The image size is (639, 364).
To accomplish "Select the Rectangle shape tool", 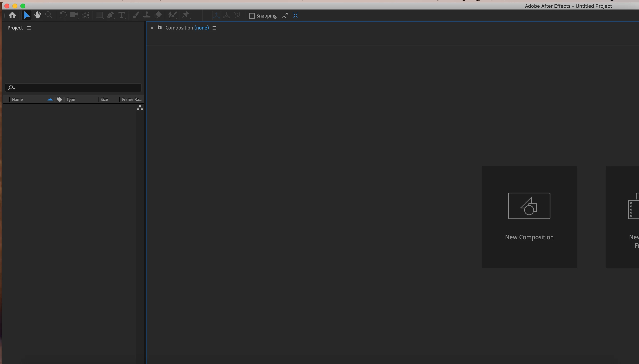I will click(99, 16).
